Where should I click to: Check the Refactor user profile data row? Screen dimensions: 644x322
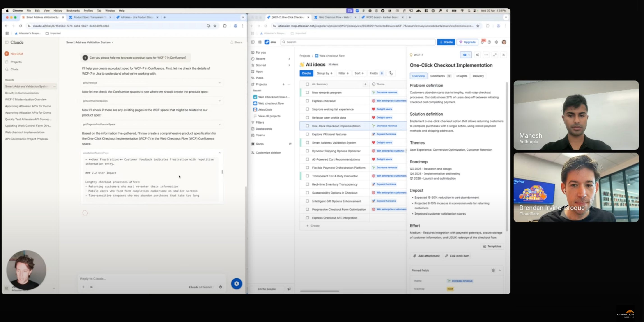click(308, 117)
